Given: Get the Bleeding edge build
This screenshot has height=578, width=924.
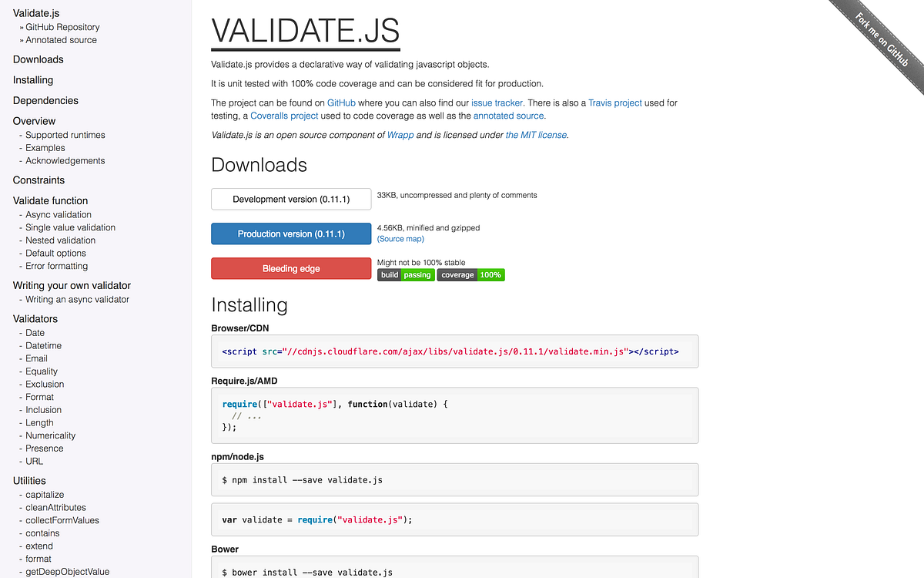Looking at the screenshot, I should click(291, 268).
